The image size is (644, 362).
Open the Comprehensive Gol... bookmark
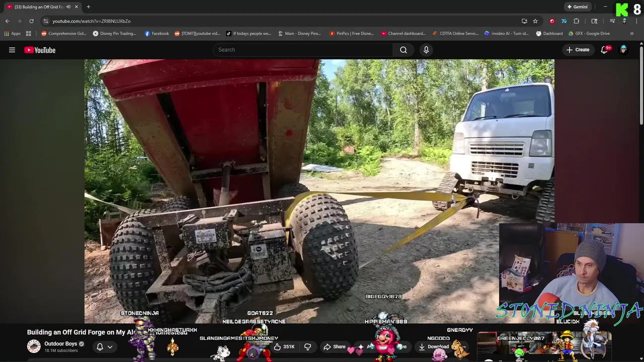coord(64,34)
